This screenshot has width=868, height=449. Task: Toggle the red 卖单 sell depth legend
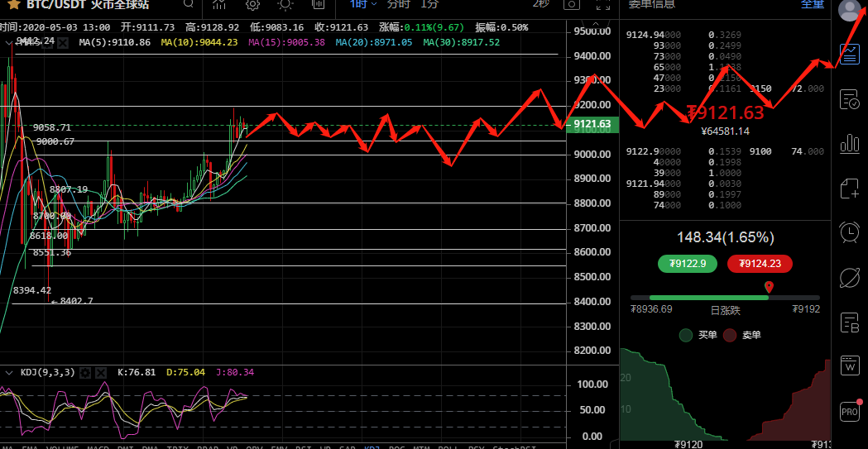point(730,335)
